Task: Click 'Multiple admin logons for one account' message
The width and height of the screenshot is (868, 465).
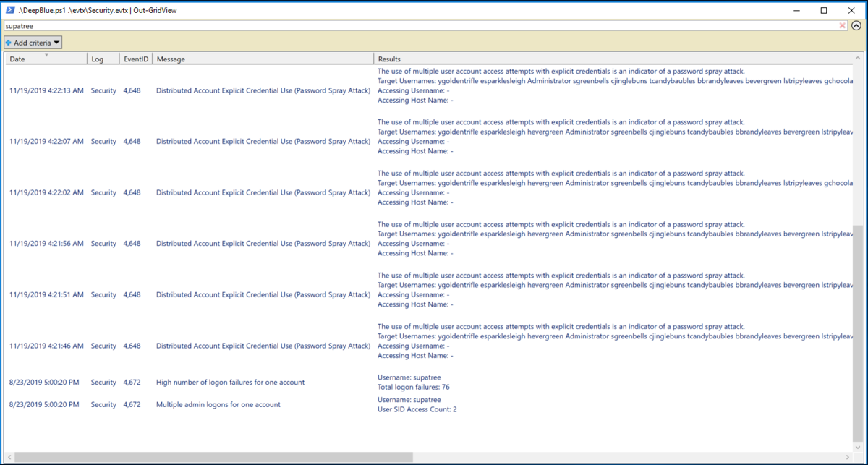Action: point(218,404)
